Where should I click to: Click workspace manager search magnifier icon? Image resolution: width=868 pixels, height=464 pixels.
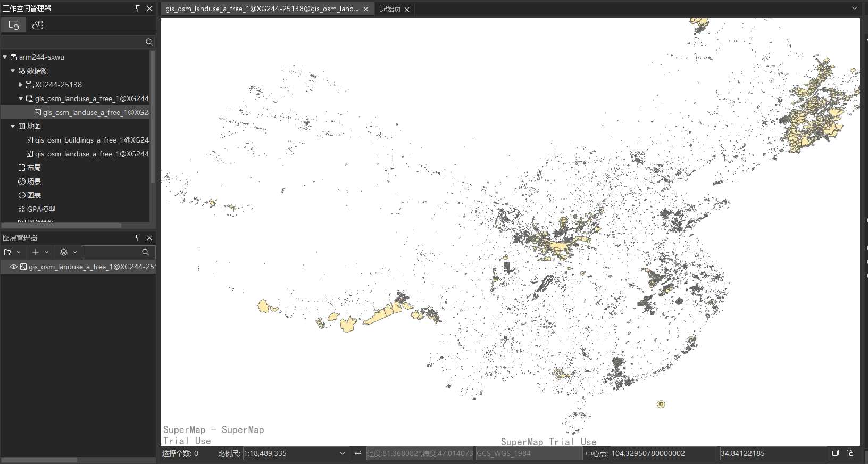tap(149, 42)
